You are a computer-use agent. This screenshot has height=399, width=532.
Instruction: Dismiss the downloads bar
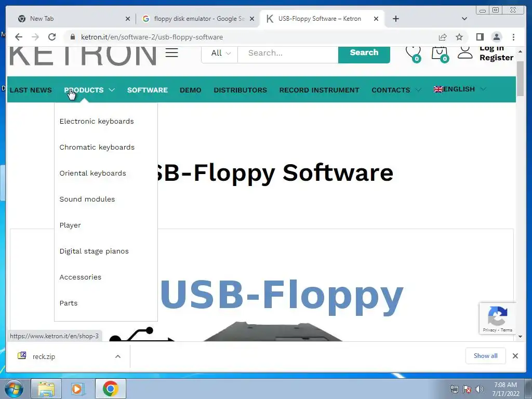[x=515, y=355]
